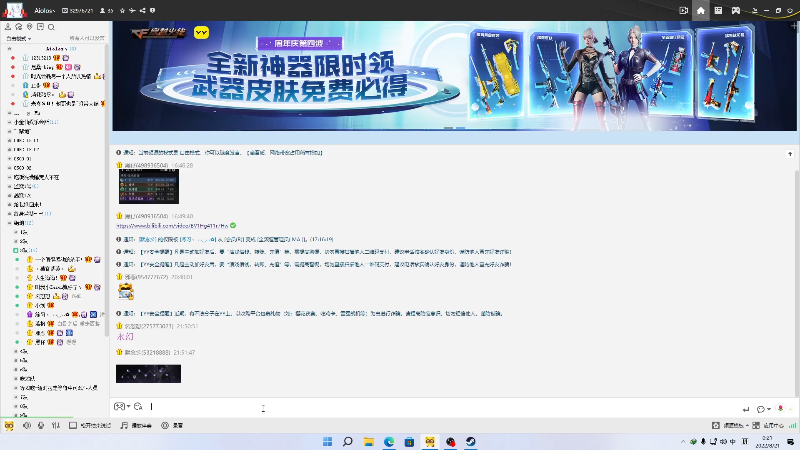Open Steam from the taskbar
The height and width of the screenshot is (450, 800).
(470, 441)
